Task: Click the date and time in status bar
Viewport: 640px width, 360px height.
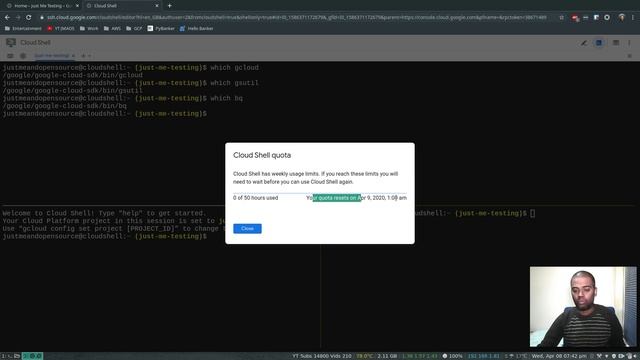Action: pos(559,356)
